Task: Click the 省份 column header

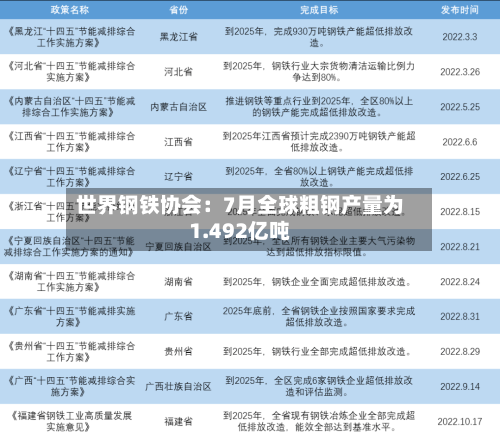Action: 178,10
